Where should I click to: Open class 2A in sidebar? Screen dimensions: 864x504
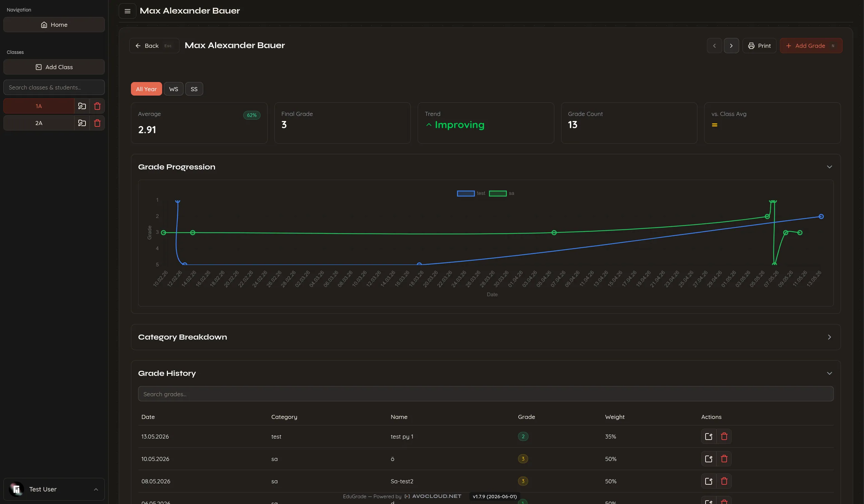tap(39, 123)
